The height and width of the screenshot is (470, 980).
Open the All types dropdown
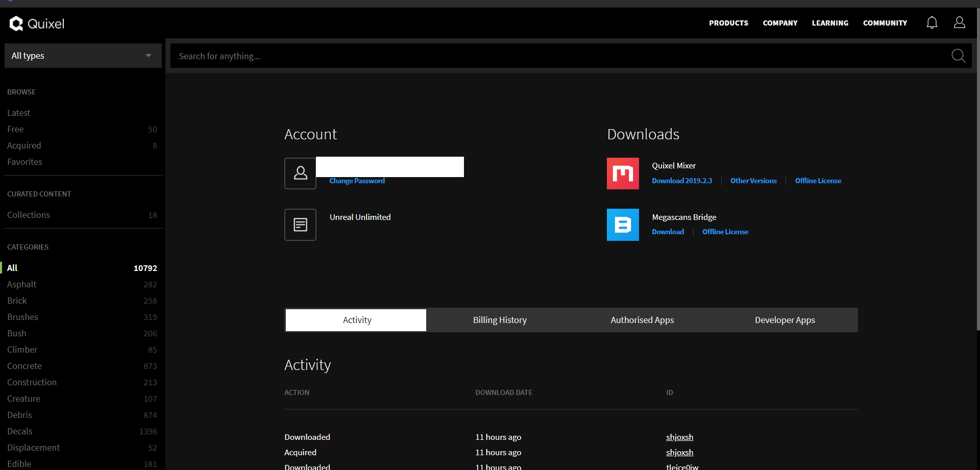(83, 56)
